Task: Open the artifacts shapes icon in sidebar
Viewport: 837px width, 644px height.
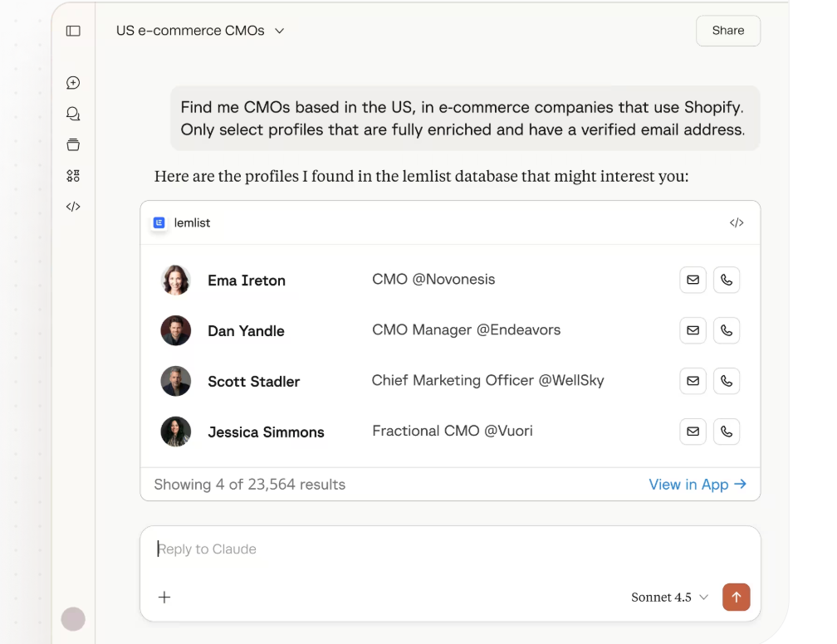Action: tap(73, 176)
